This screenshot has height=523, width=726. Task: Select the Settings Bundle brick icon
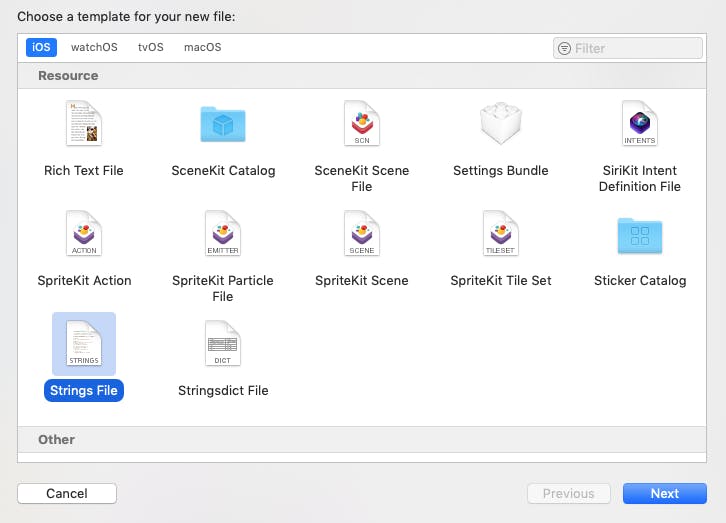(501, 123)
